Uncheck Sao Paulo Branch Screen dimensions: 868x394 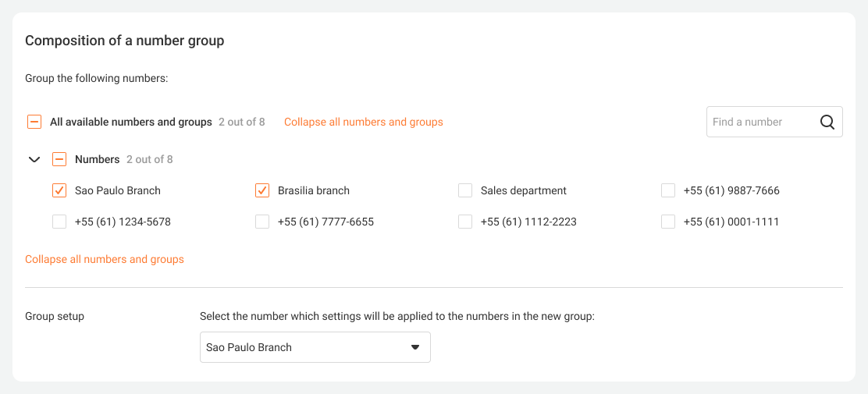(59, 190)
